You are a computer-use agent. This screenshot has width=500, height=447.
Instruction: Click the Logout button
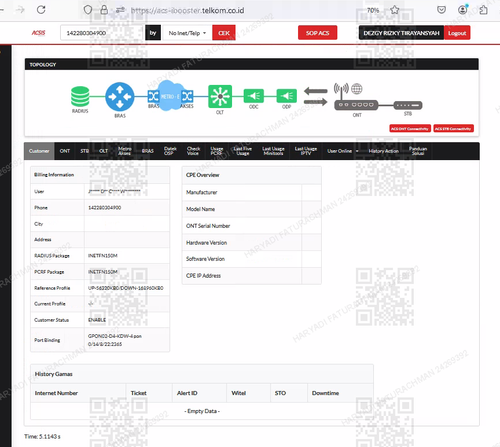coord(457,33)
